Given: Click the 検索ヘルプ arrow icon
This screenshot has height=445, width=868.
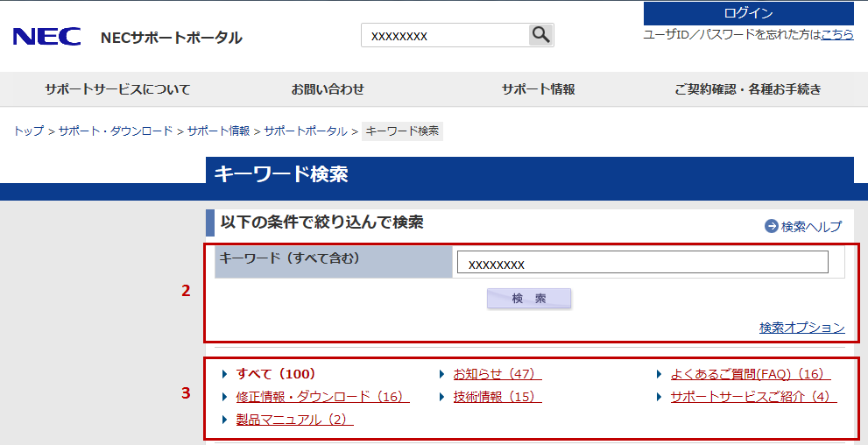Looking at the screenshot, I should click(771, 226).
